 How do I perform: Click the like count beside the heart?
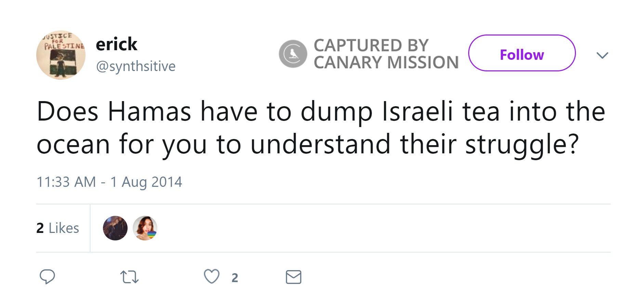(235, 278)
